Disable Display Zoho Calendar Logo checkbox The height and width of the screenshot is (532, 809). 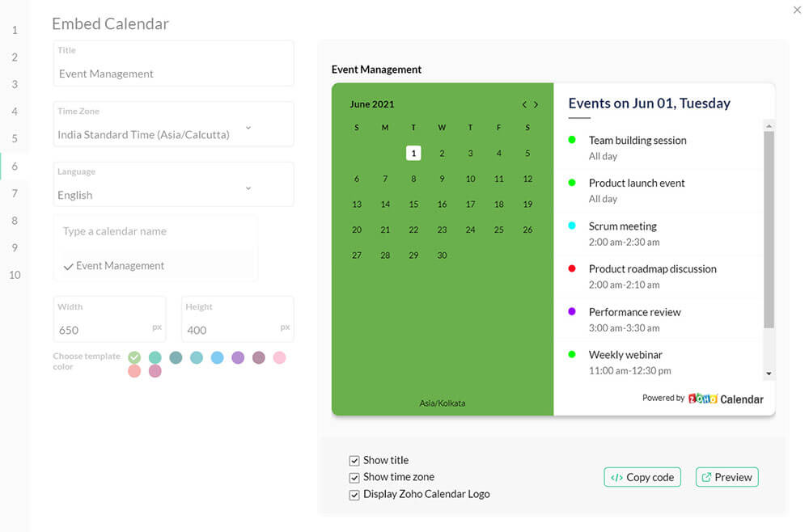(x=354, y=495)
